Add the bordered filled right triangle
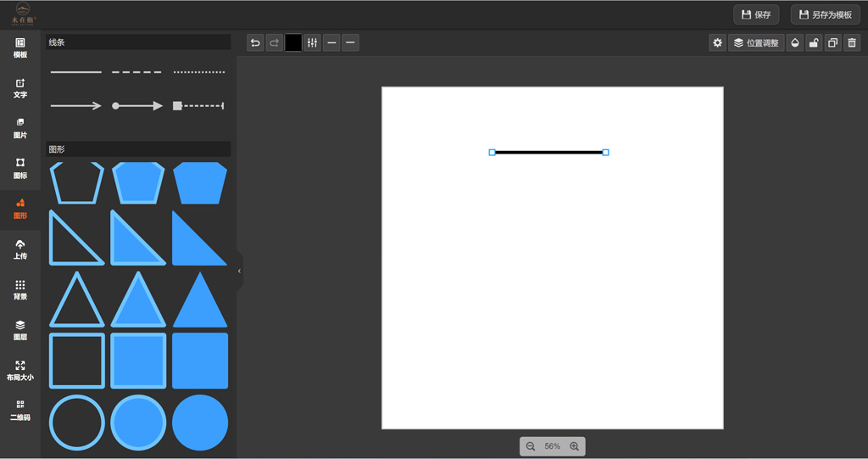The image size is (868, 459). pos(138,238)
